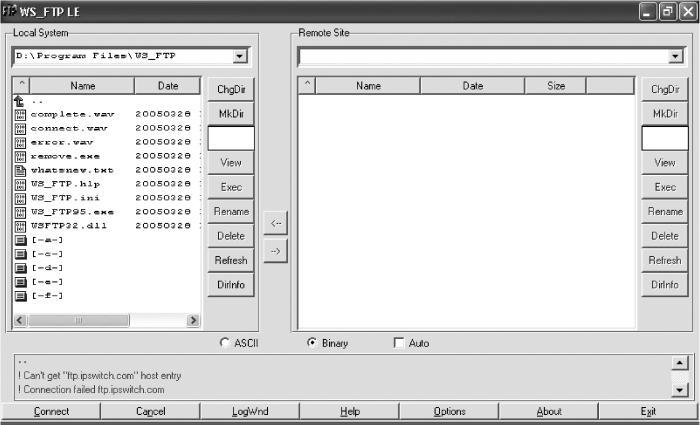Enable the Auto checkbox
The width and height of the screenshot is (700, 425).
coord(399,343)
